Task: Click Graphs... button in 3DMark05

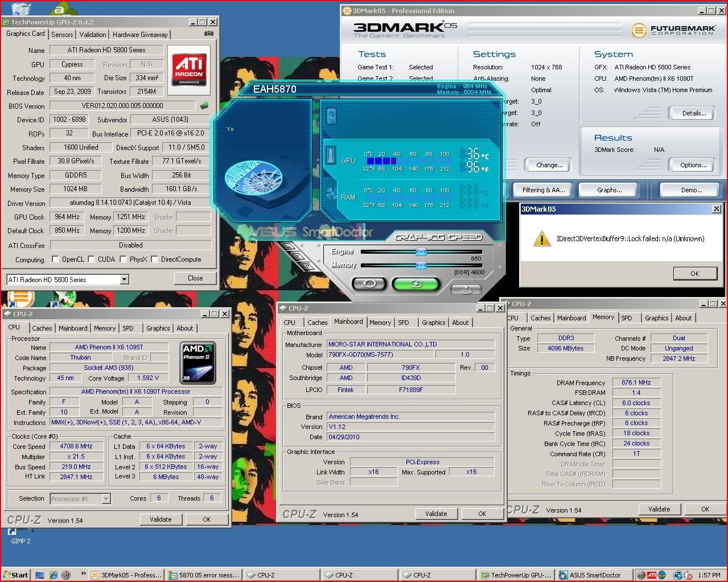Action: [610, 190]
